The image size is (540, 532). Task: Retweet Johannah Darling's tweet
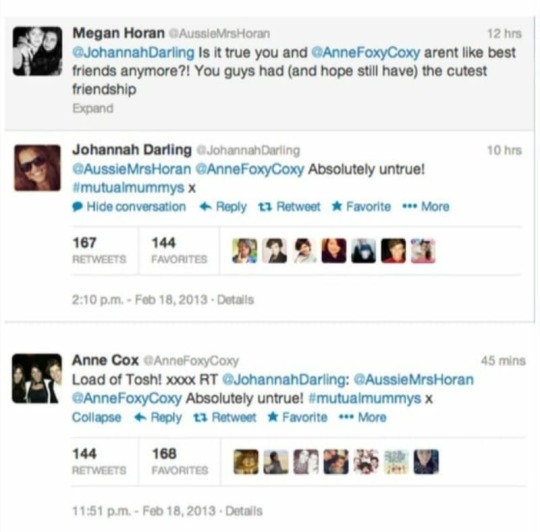tap(289, 207)
